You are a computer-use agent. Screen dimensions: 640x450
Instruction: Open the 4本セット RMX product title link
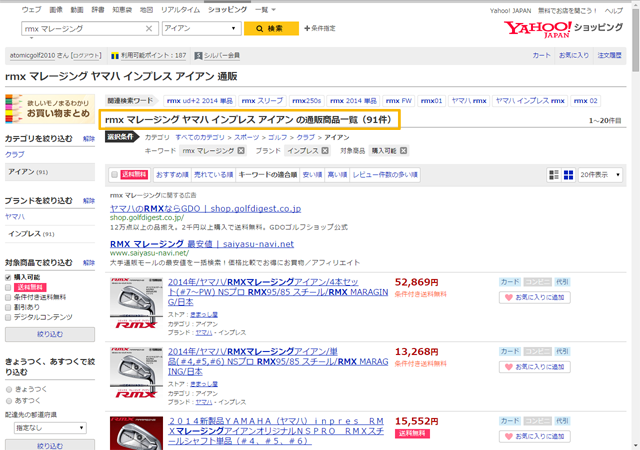pyautogui.click(x=278, y=292)
